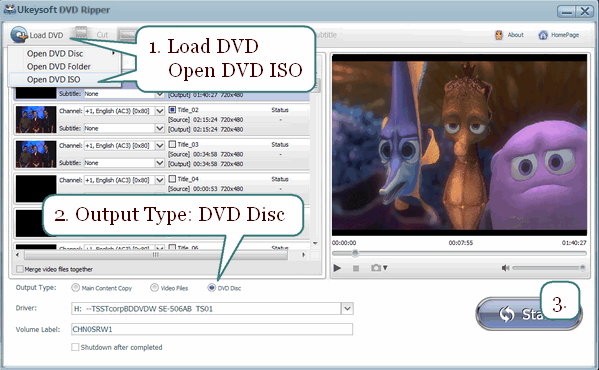The width and height of the screenshot is (599, 370).
Task: Click the Title_02 video thumbnail
Action: [36, 120]
